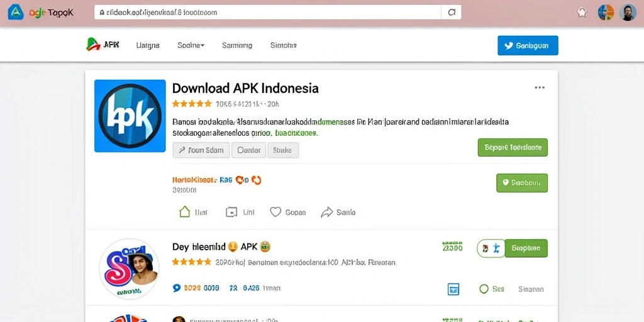Viewport: 644px width, 322px height.
Task: Click the APK site logo in navigation
Action: coord(103,45)
